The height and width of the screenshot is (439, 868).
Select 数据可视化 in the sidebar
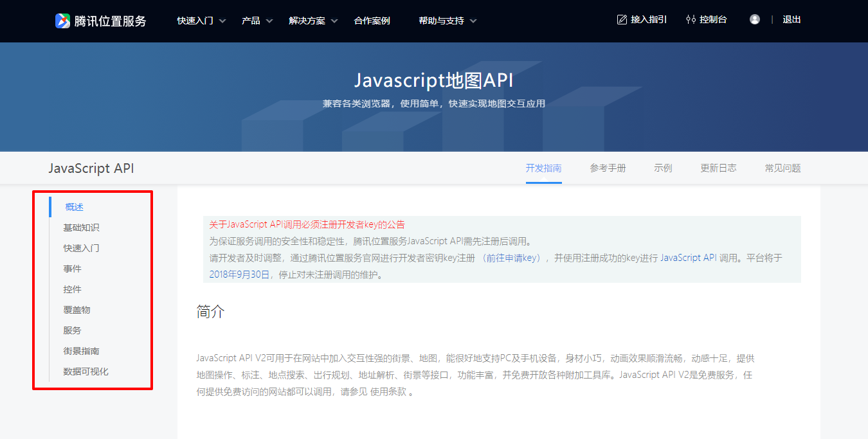pos(86,372)
